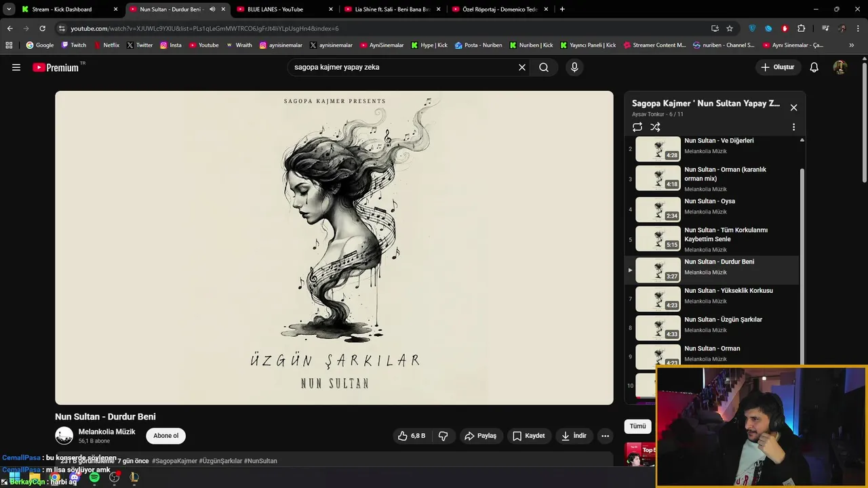Open the browser extensions puzzle icon
868x488 pixels.
coord(802,28)
